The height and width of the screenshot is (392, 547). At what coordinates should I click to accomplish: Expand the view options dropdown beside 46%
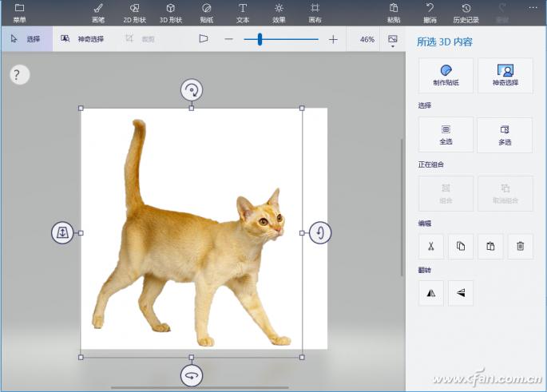point(392,40)
